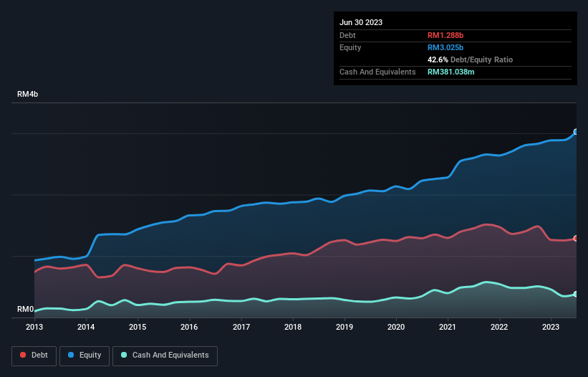Click the blue Equity endpoint marker
The height and width of the screenshot is (377, 588).
(576, 132)
